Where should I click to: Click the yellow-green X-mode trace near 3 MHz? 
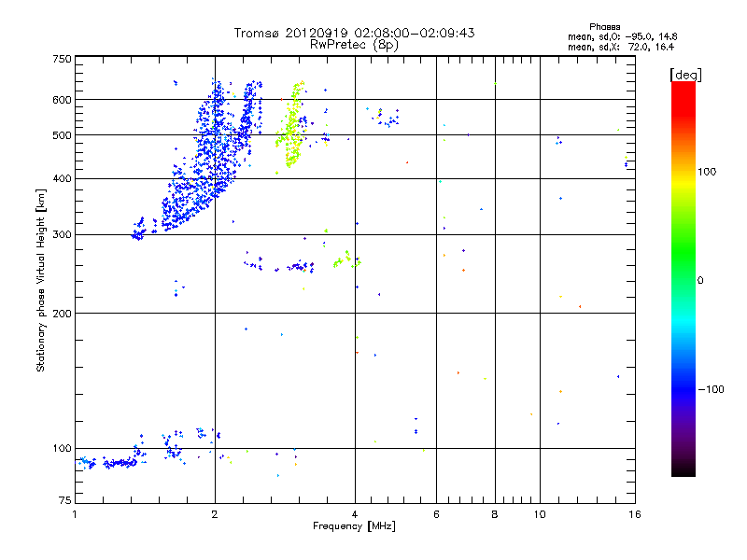pos(290,126)
